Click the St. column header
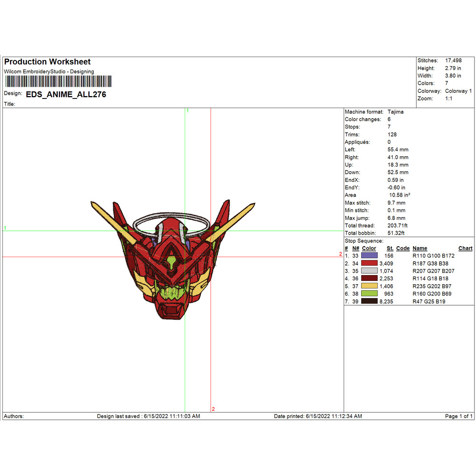This screenshot has height=476, width=476. pos(390,248)
